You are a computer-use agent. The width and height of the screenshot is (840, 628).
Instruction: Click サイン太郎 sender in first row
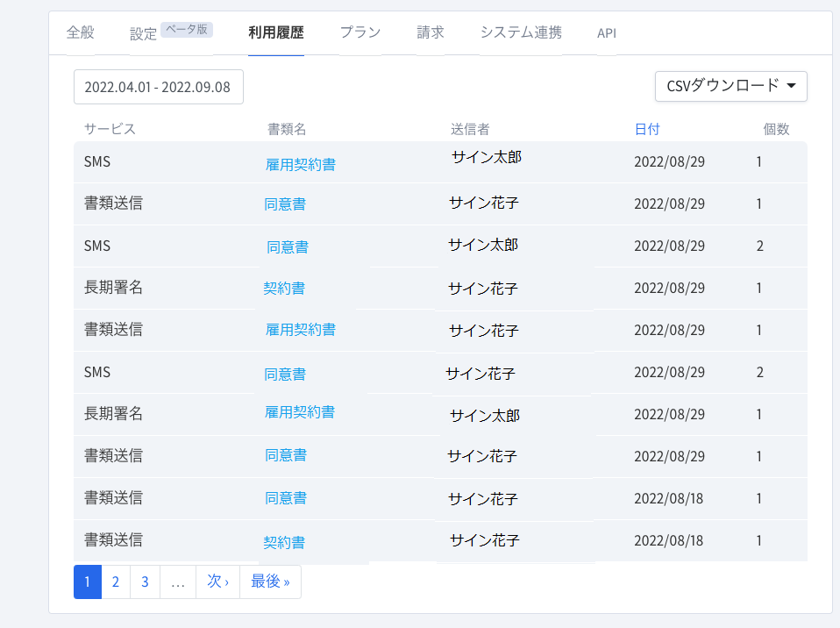click(x=487, y=157)
